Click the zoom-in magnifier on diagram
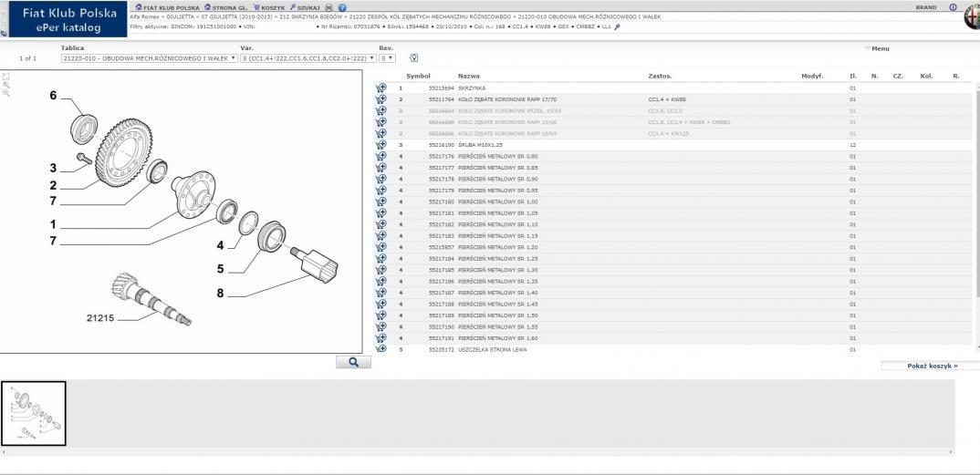This screenshot has height=475, width=980. [6, 84]
